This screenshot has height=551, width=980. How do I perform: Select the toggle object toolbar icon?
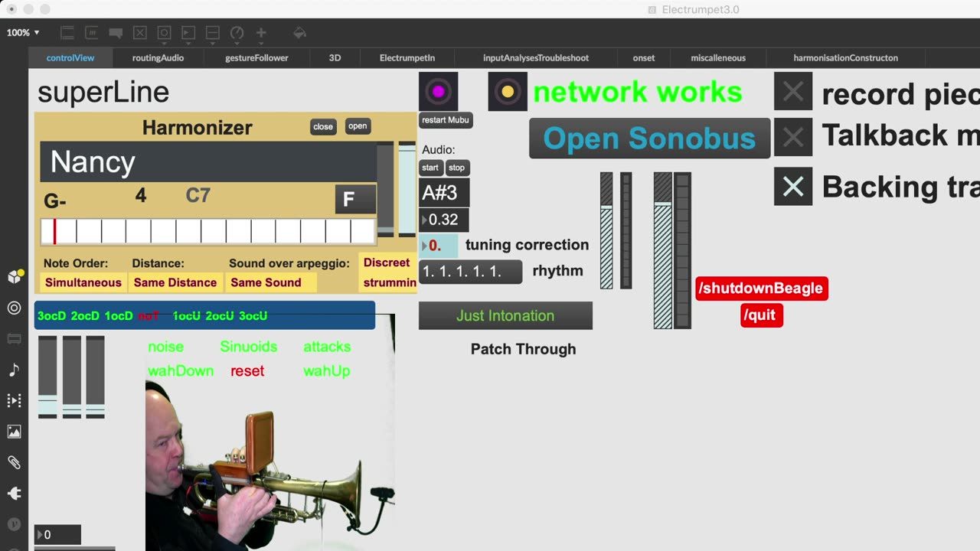pos(140,33)
